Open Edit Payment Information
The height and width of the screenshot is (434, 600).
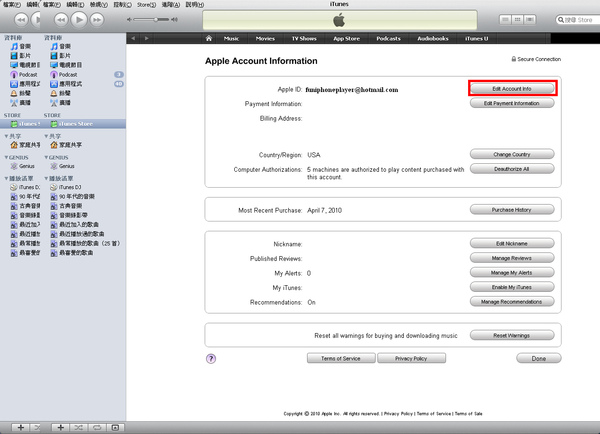512,103
